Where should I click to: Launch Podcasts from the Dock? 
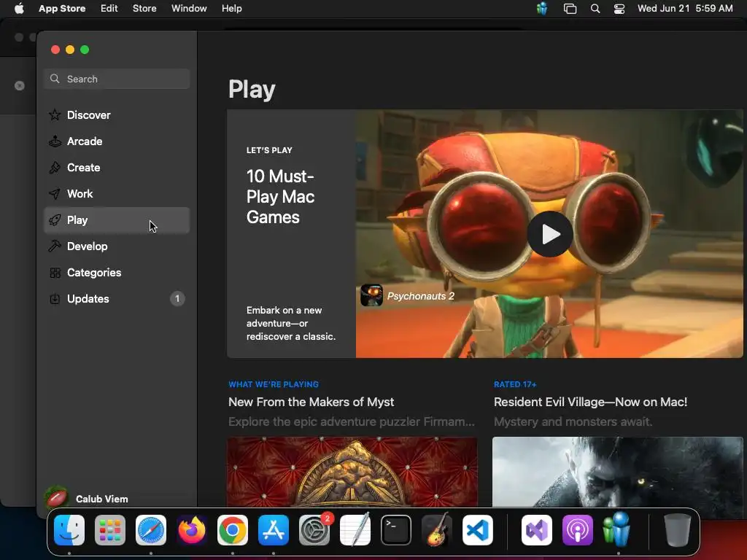pos(578,530)
